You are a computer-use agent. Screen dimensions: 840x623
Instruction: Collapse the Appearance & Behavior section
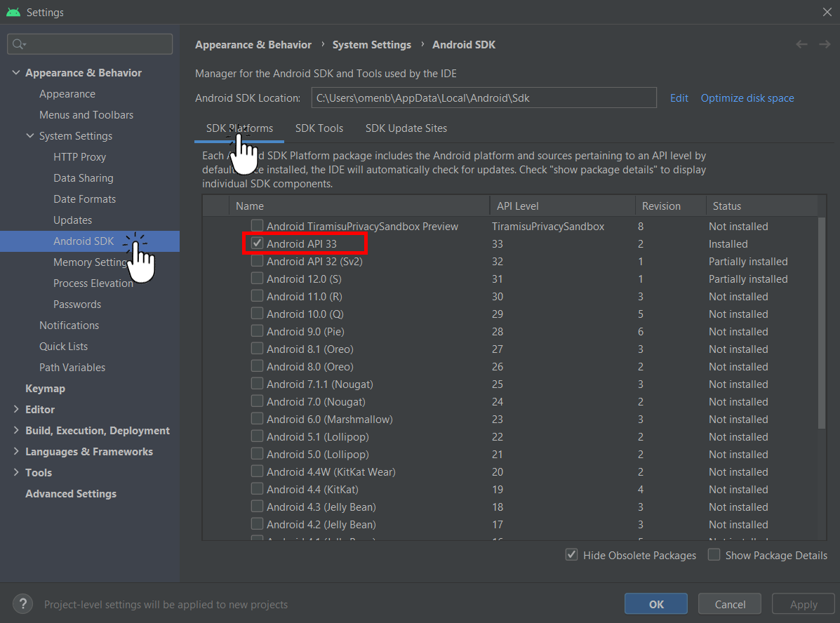pyautogui.click(x=16, y=72)
